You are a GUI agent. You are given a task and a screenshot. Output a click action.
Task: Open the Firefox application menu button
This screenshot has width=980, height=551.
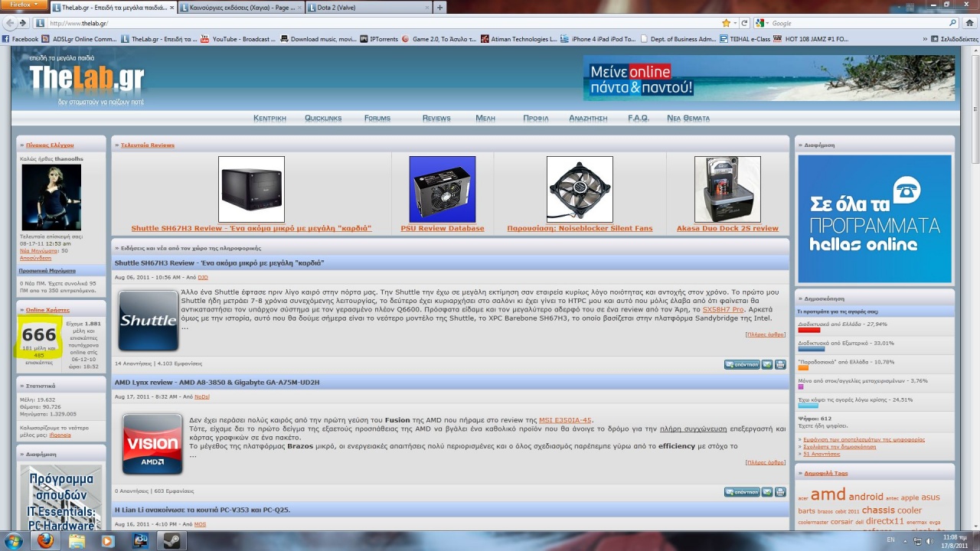coord(24,5)
